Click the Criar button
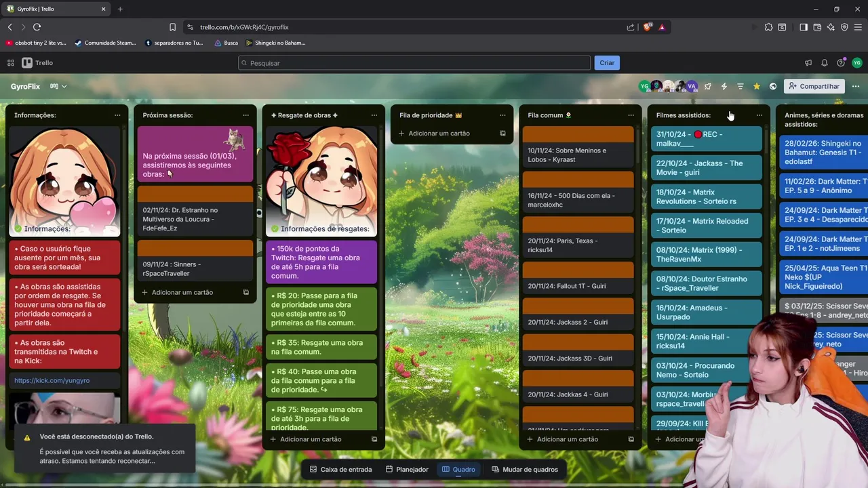Screen dimensions: 868x488 pyautogui.click(x=607, y=63)
